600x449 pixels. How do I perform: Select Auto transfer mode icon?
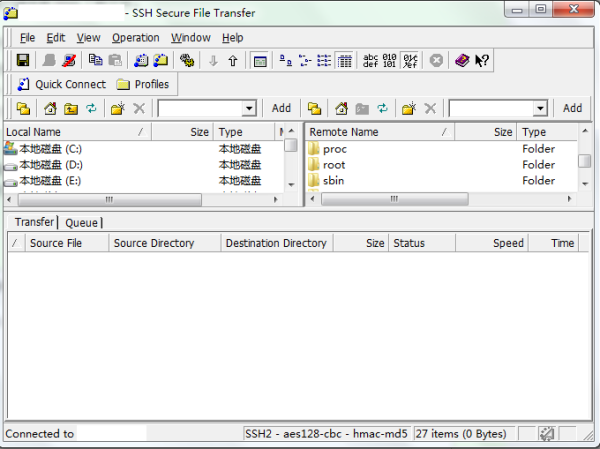click(410, 60)
